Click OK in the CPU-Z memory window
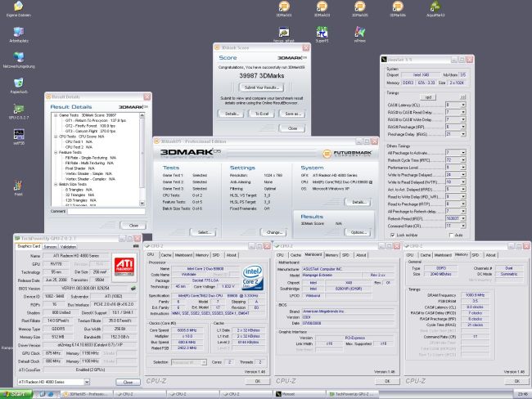The height and width of the screenshot is (399, 532). point(516,381)
